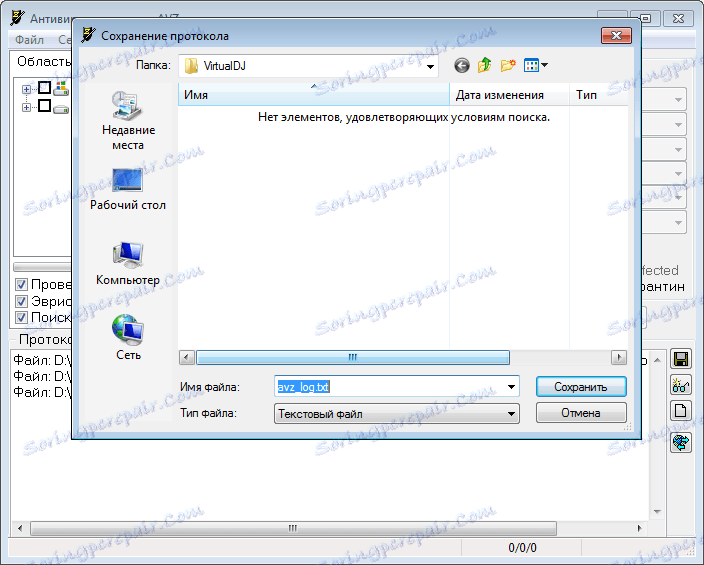Sort by Тип column header
This screenshot has width=704, height=565.
coord(599,95)
